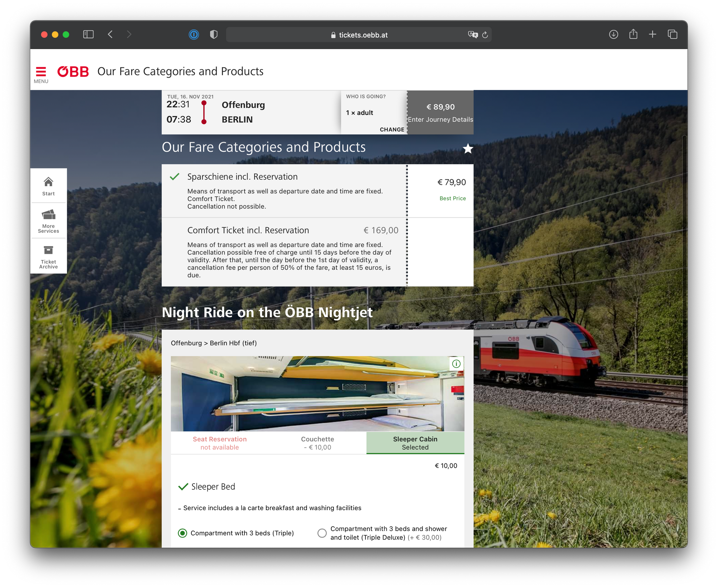Click the tickets.oebb.at address field
The width and height of the screenshot is (718, 588).
point(359,34)
